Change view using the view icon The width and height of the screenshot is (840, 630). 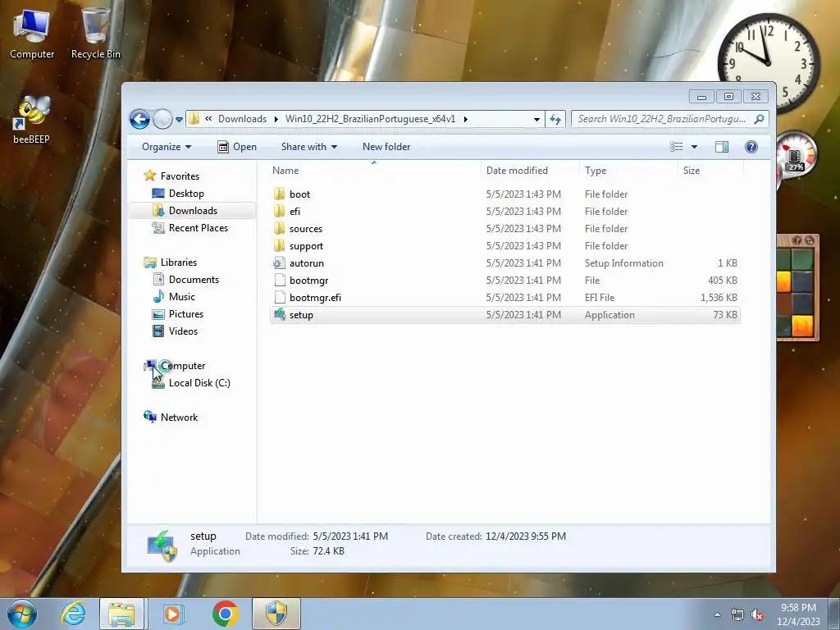click(x=677, y=147)
